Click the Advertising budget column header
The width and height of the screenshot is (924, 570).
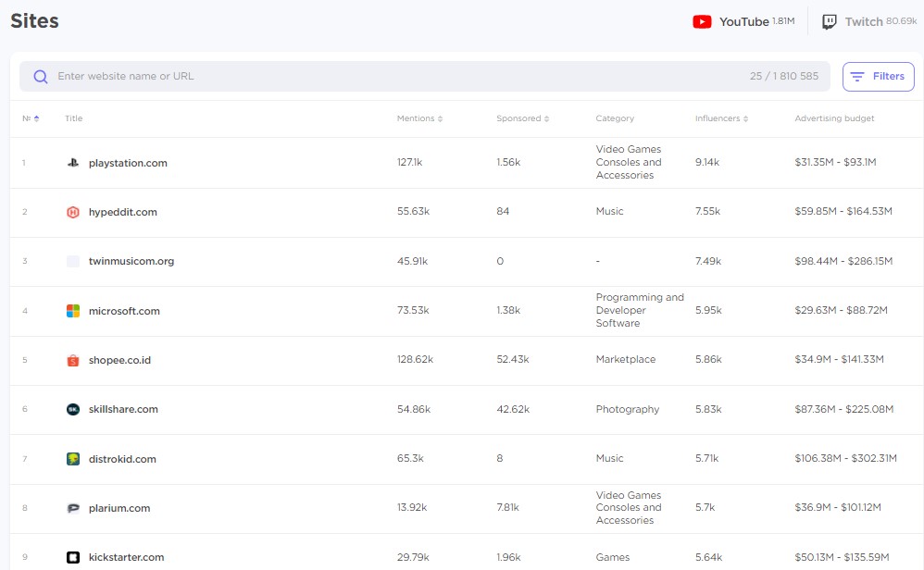tap(834, 118)
